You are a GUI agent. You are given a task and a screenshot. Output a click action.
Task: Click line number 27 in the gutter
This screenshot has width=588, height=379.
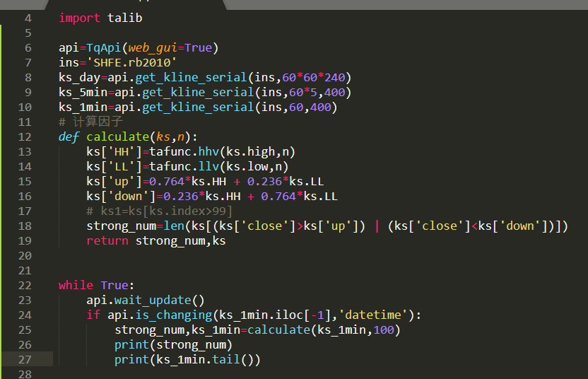pos(25,360)
